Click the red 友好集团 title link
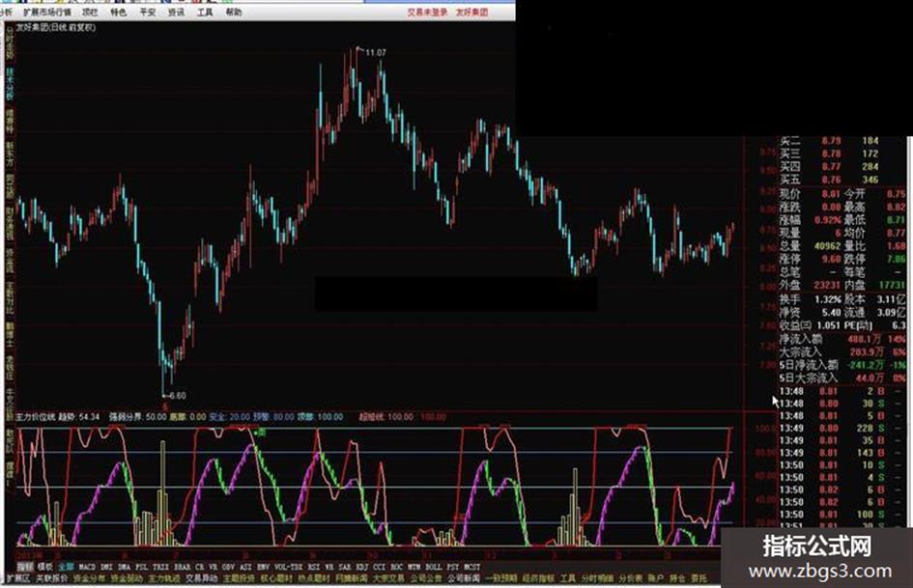 pos(471,12)
